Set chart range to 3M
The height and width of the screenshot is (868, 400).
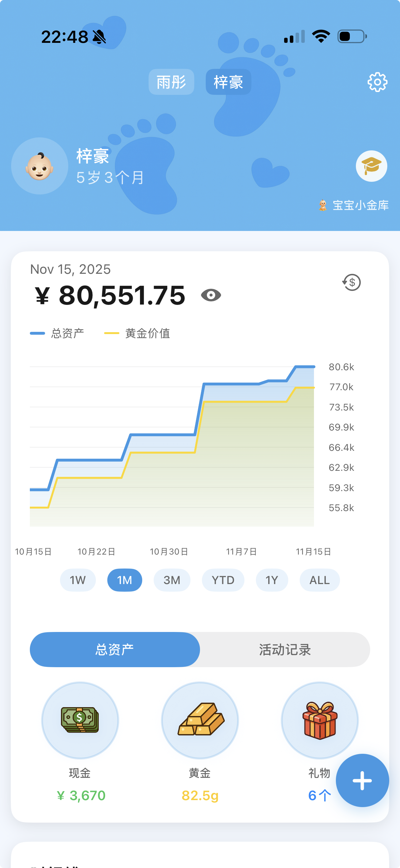click(x=172, y=580)
